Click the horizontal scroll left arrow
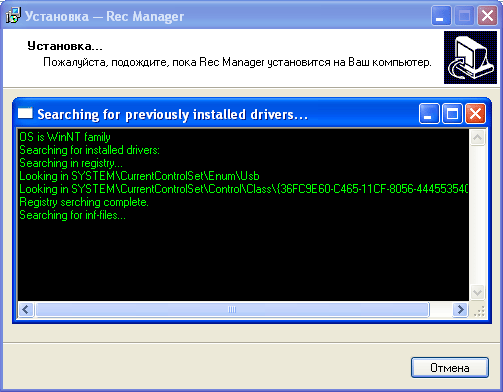 coord(26,310)
